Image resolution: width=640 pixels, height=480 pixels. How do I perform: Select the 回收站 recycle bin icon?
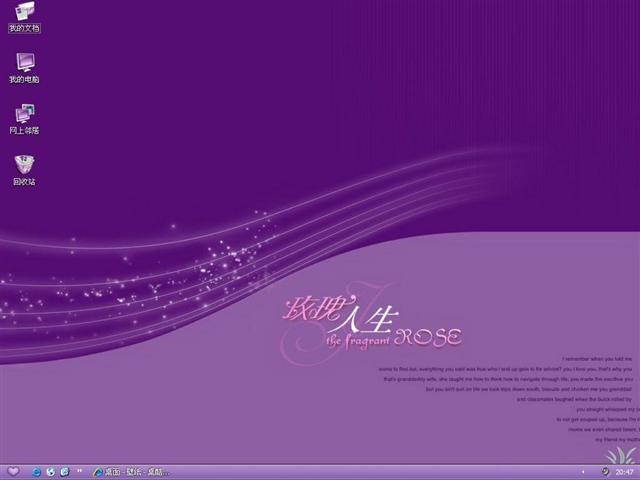[x=24, y=164]
